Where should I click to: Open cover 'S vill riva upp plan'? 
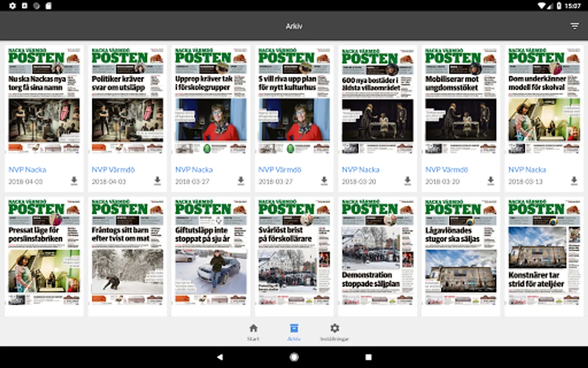tap(294, 101)
